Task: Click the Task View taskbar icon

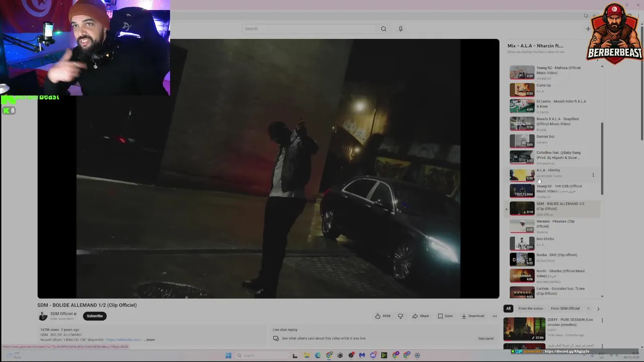Action: (295, 355)
